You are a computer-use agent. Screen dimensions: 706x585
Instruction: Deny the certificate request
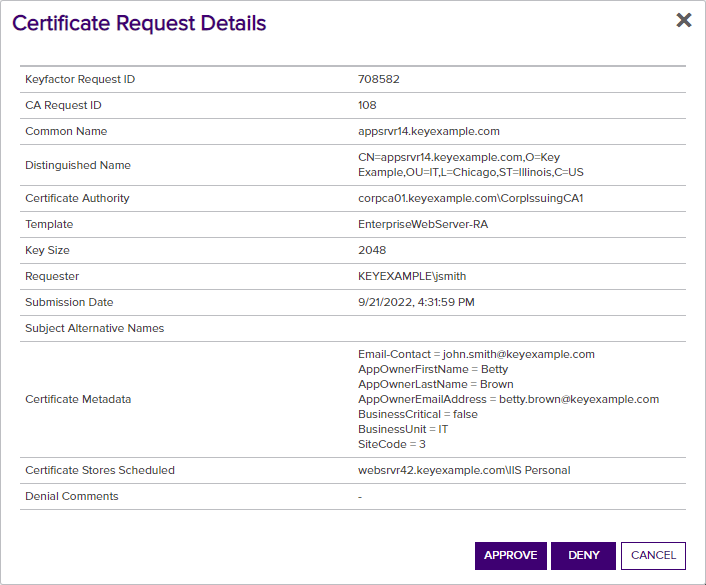583,556
